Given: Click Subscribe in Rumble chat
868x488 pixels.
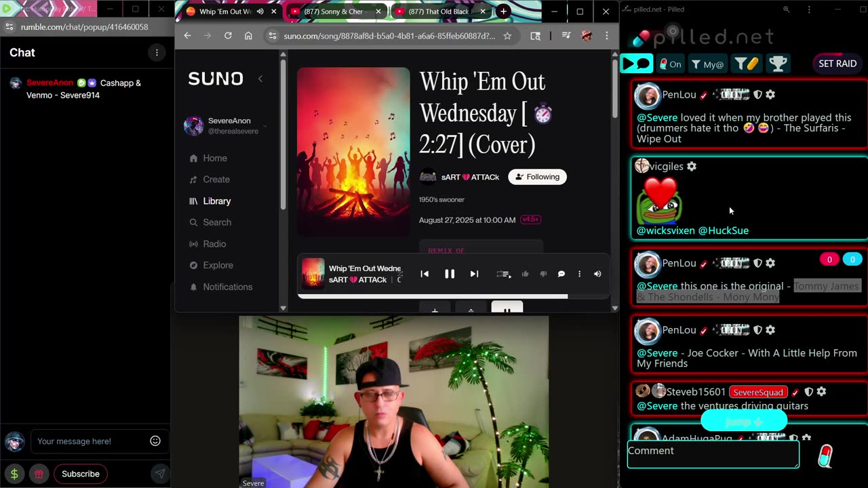Looking at the screenshot, I should [81, 474].
